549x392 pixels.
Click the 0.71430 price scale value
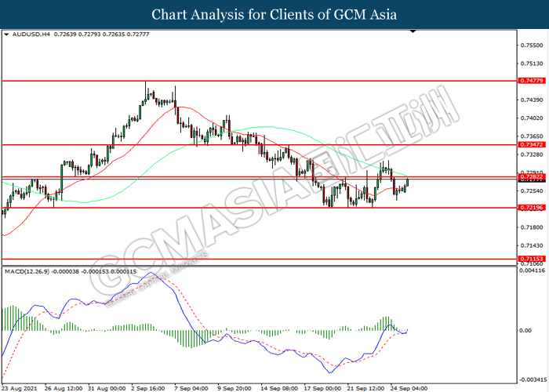click(532, 245)
